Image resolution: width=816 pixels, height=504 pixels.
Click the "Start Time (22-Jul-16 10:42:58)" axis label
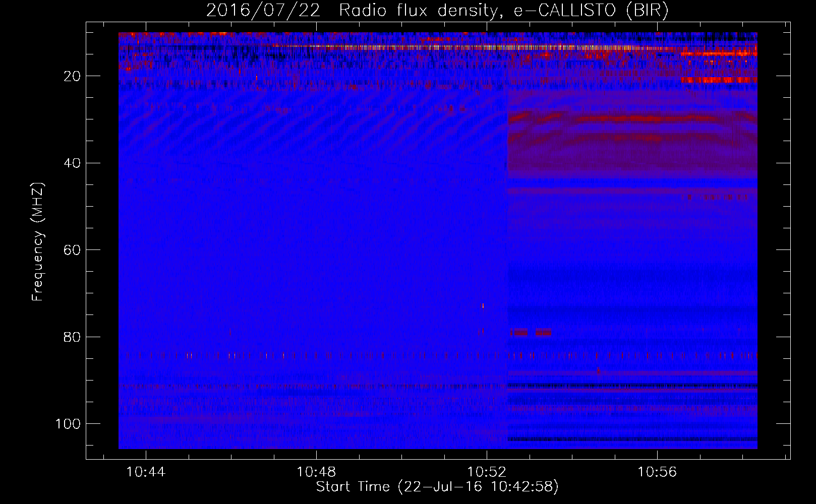437,487
